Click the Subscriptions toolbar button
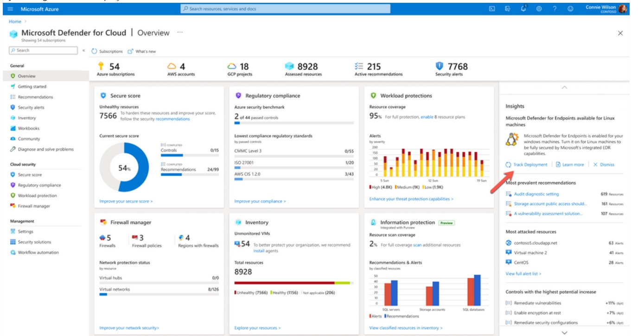Image resolution: width=644 pixels, height=336 pixels. click(x=107, y=51)
